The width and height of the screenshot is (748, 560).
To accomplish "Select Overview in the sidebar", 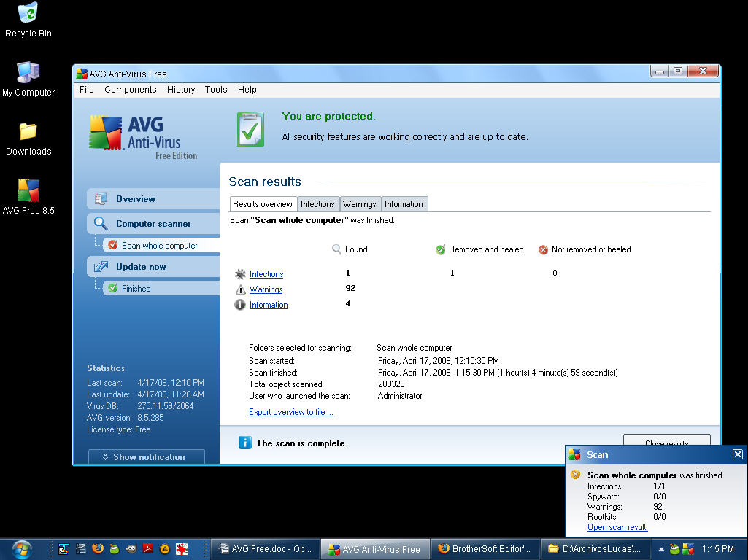I will (153, 199).
